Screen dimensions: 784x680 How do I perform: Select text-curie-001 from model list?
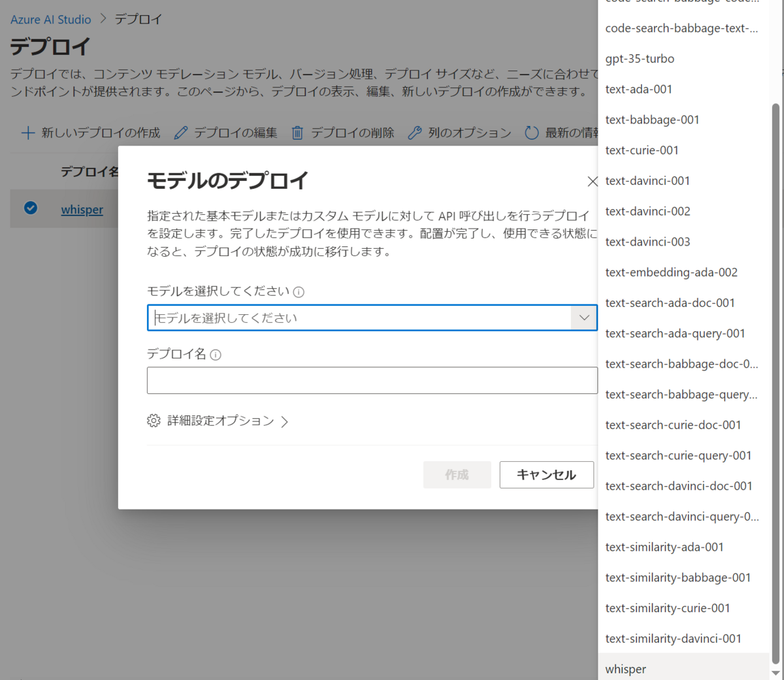(x=683, y=150)
